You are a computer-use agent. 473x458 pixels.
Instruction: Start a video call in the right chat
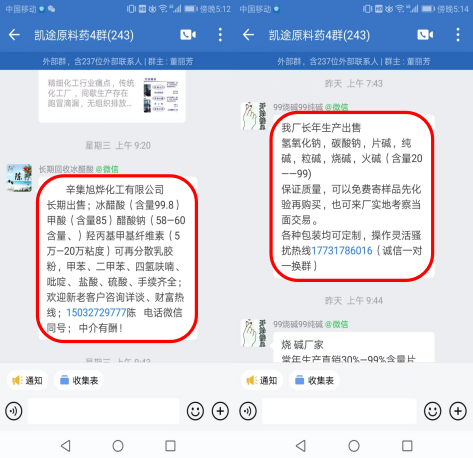pyautogui.click(x=425, y=35)
